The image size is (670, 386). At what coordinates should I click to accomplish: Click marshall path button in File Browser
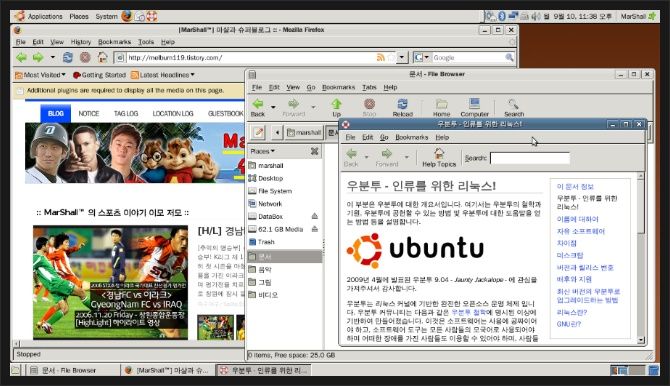(x=304, y=133)
